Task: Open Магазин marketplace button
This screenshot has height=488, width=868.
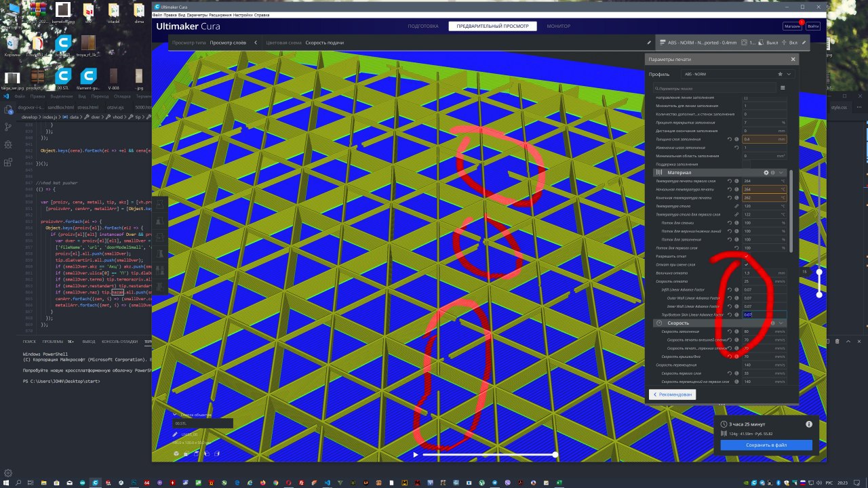Action: [x=793, y=26]
